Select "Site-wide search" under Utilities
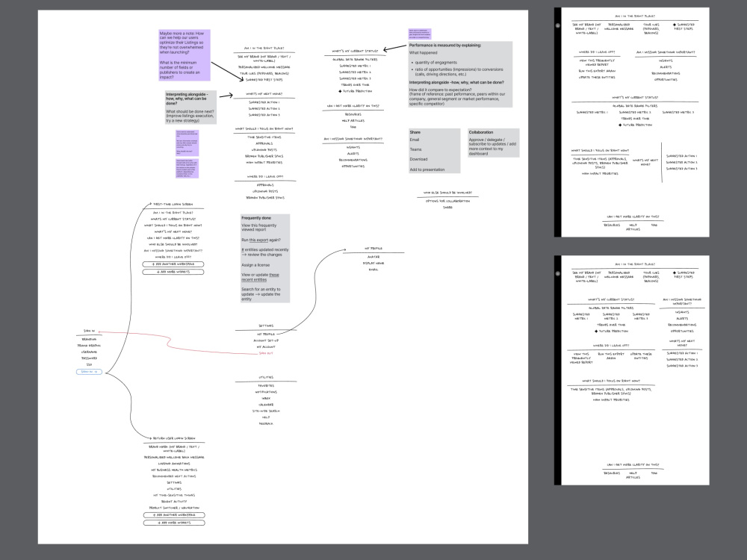Viewport: 747px width, 560px height. pos(266,411)
